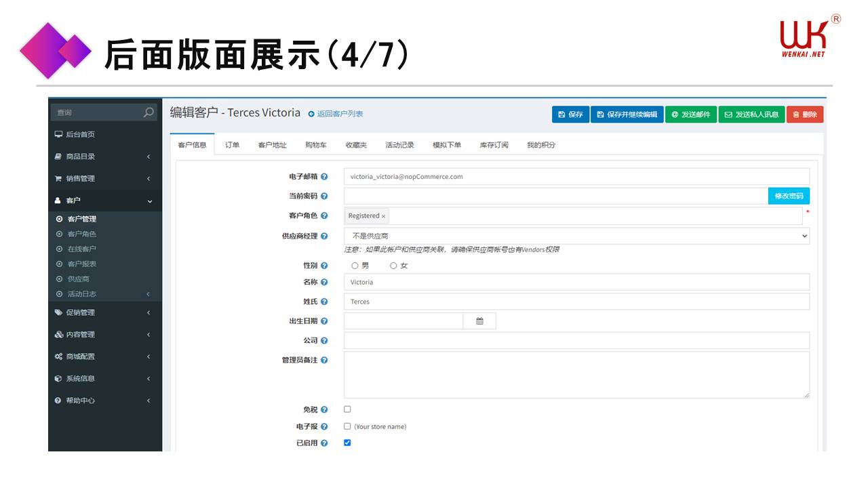The width and height of the screenshot is (868, 488).
Task: Click the 保存 save button
Action: (x=570, y=115)
